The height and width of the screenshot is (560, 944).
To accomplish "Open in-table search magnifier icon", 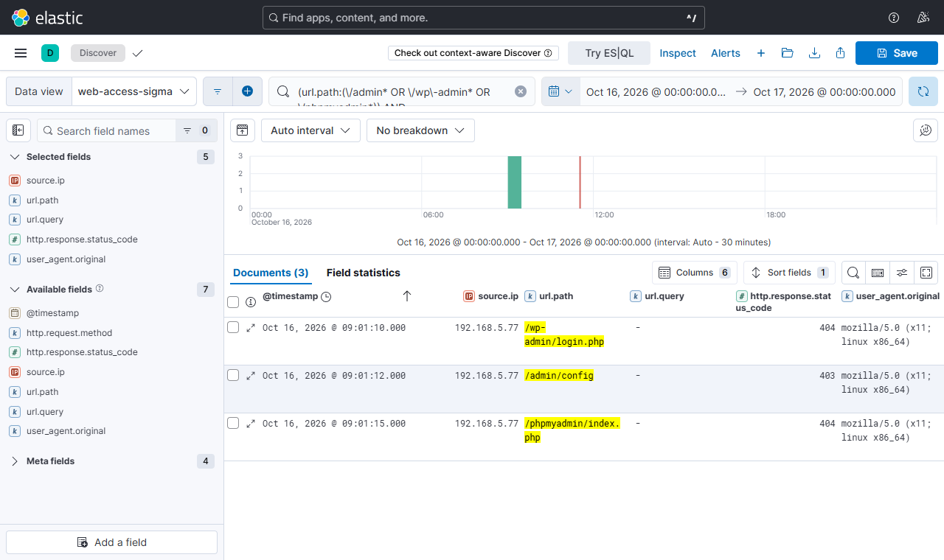I will (x=853, y=273).
